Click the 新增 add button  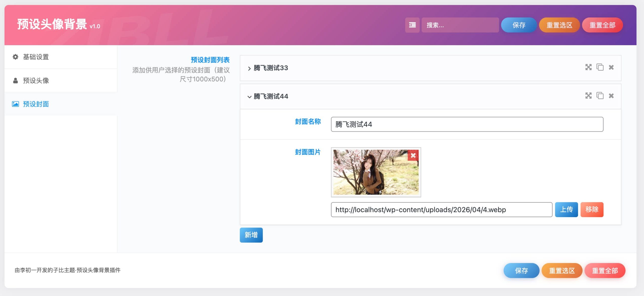[x=251, y=235]
